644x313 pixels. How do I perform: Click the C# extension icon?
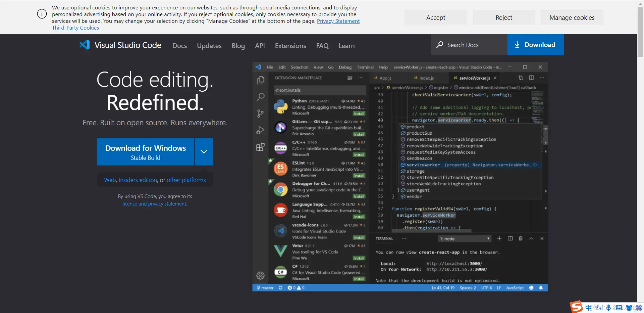point(281,272)
